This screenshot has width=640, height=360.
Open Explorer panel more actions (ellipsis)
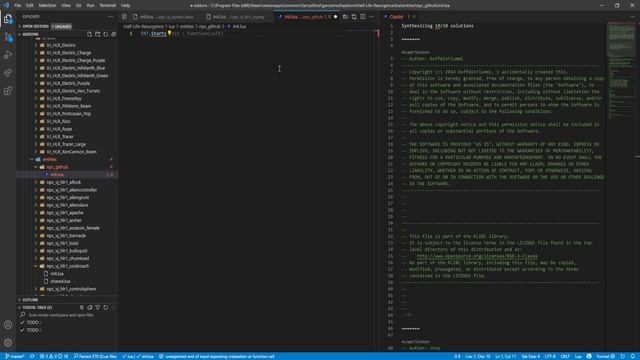111,17
